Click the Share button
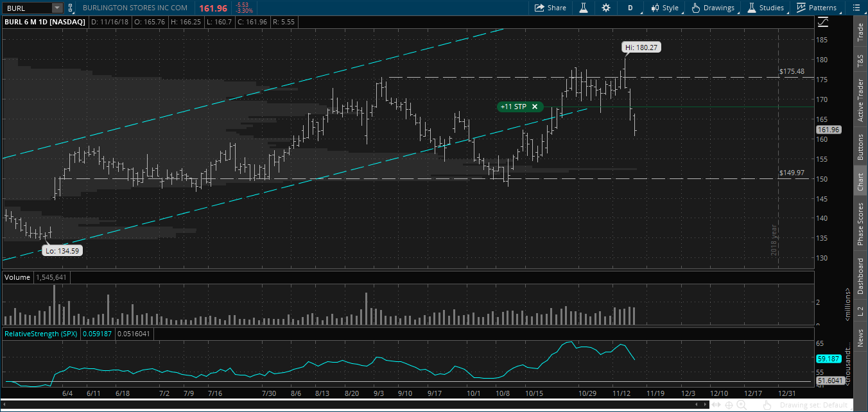The height and width of the screenshot is (412, 868). (x=551, y=8)
